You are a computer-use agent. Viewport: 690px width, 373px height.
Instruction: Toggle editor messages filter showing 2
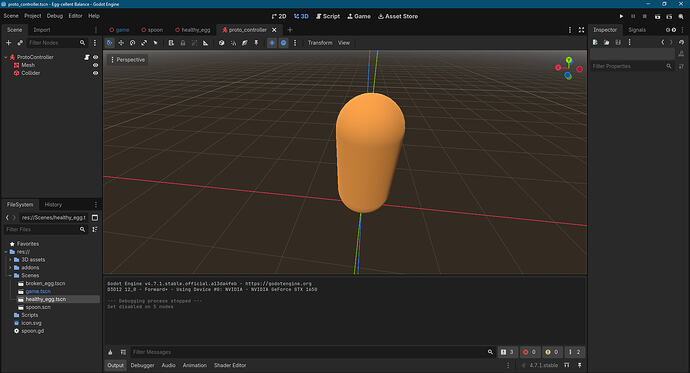coord(574,352)
